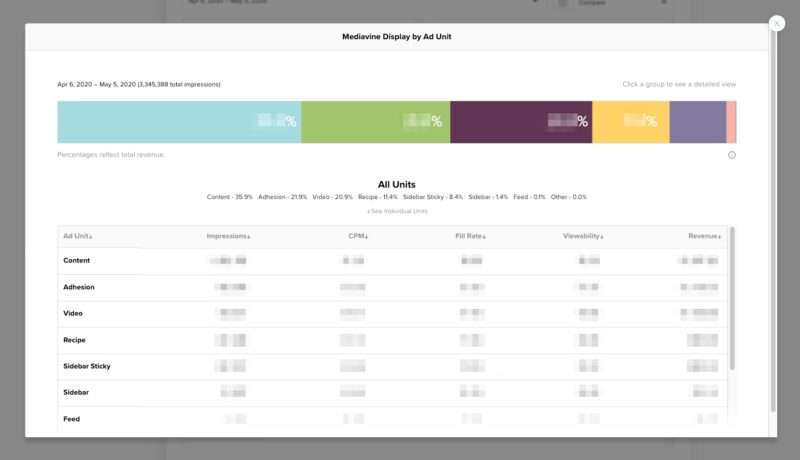Click the All Units heading
Viewport: 800px width, 460px height.
coord(396,185)
